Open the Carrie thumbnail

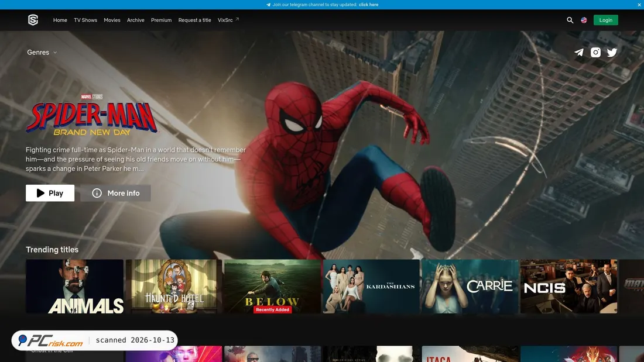[470, 287]
